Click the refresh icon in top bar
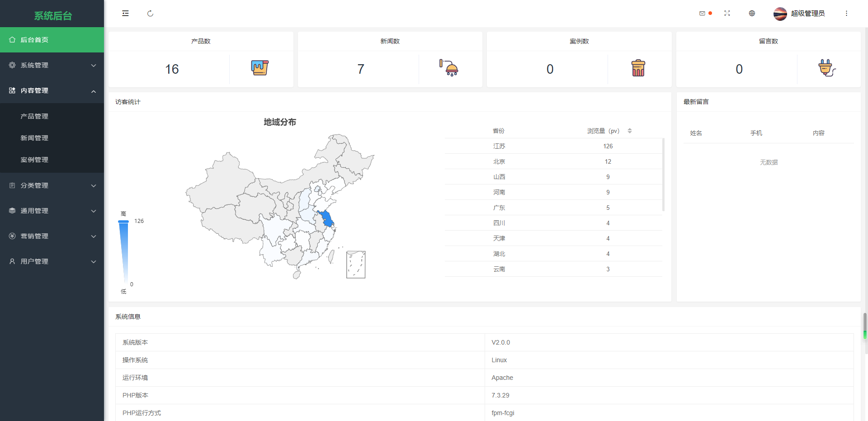The image size is (868, 421). (150, 14)
